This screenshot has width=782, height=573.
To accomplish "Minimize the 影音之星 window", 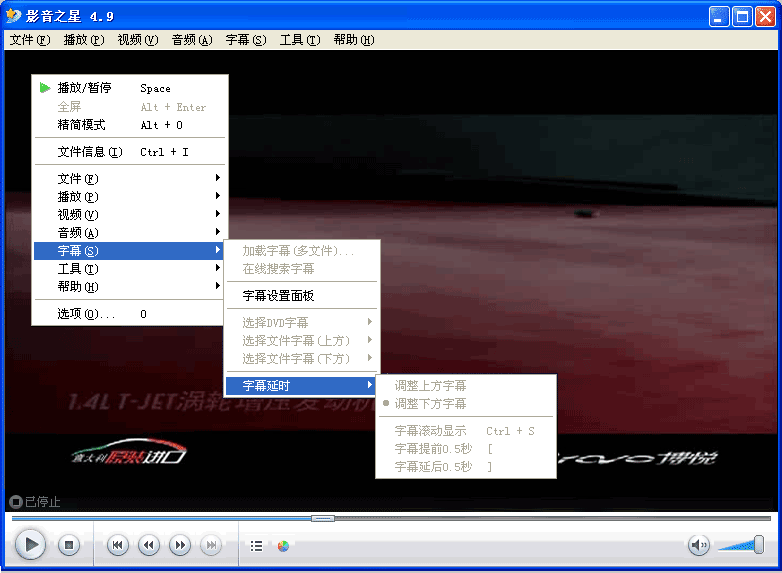I will (x=719, y=17).
